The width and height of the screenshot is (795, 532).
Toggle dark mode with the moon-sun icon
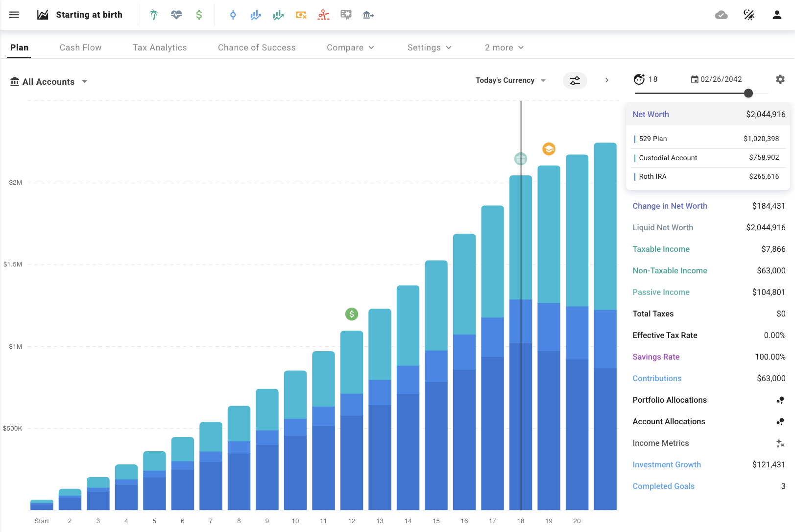[749, 15]
